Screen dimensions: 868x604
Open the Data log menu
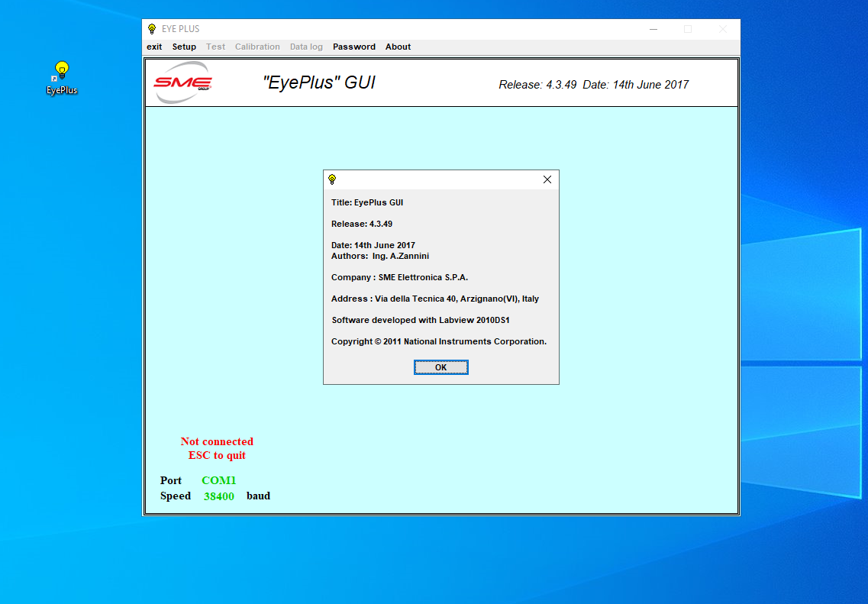(306, 47)
